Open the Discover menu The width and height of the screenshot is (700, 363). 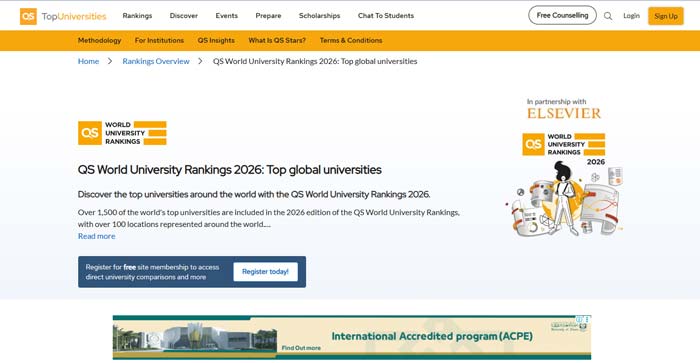click(x=183, y=16)
